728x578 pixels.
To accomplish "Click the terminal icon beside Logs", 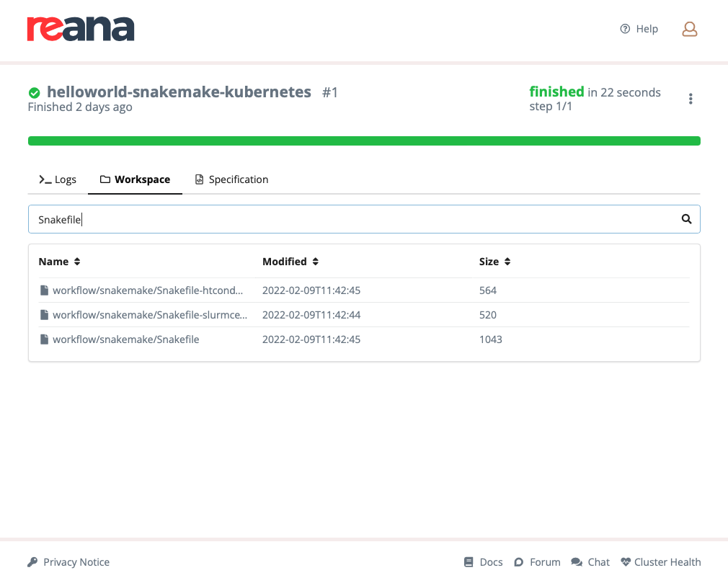I will (x=43, y=179).
